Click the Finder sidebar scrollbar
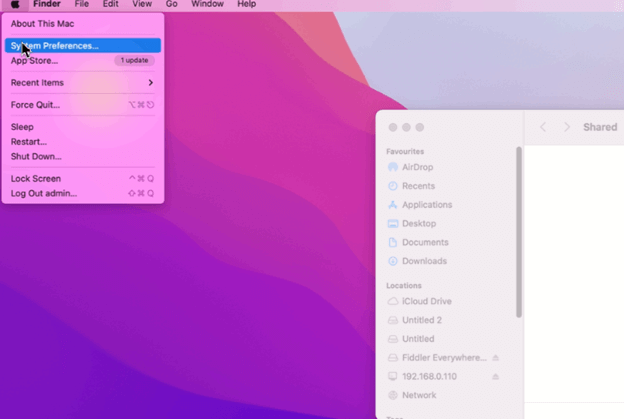 (519, 232)
